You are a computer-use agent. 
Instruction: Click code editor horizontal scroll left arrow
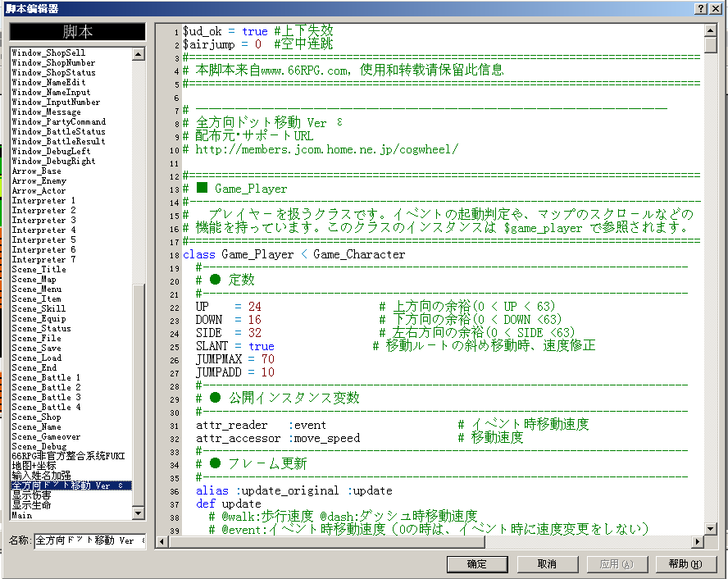pos(162,541)
